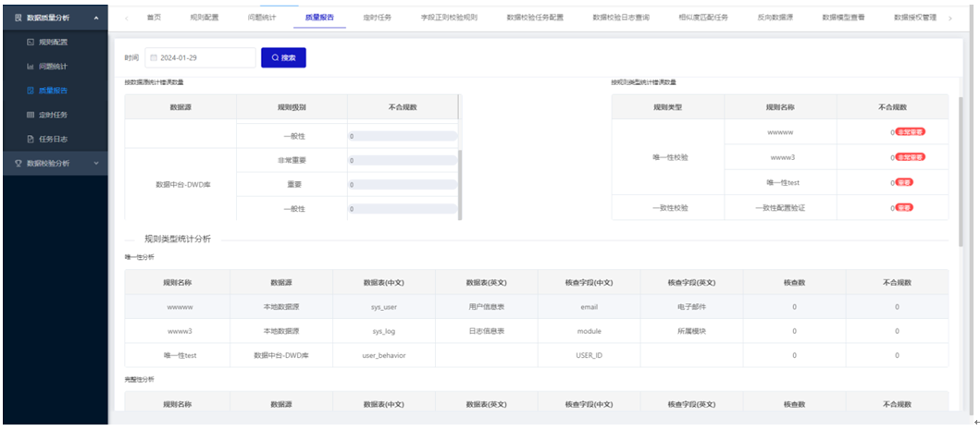Click the 规则类型统计分析 section heading
This screenshot has width=980, height=431.
(x=178, y=240)
